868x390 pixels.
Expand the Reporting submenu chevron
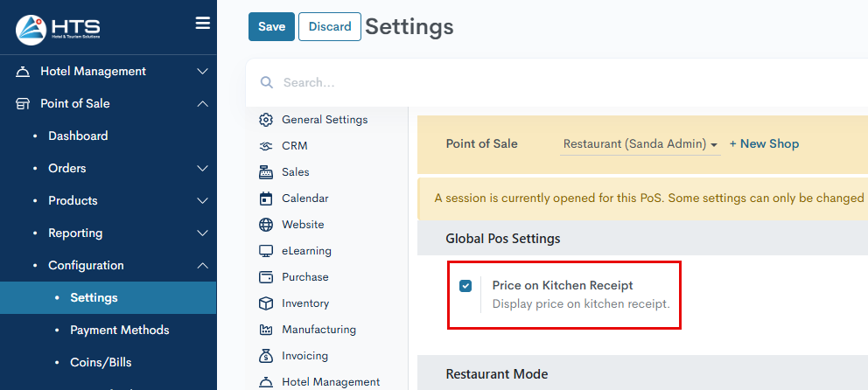pyautogui.click(x=202, y=233)
